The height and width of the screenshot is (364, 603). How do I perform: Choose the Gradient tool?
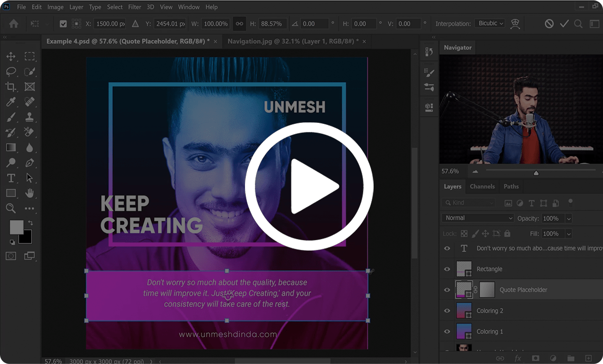coord(11,147)
